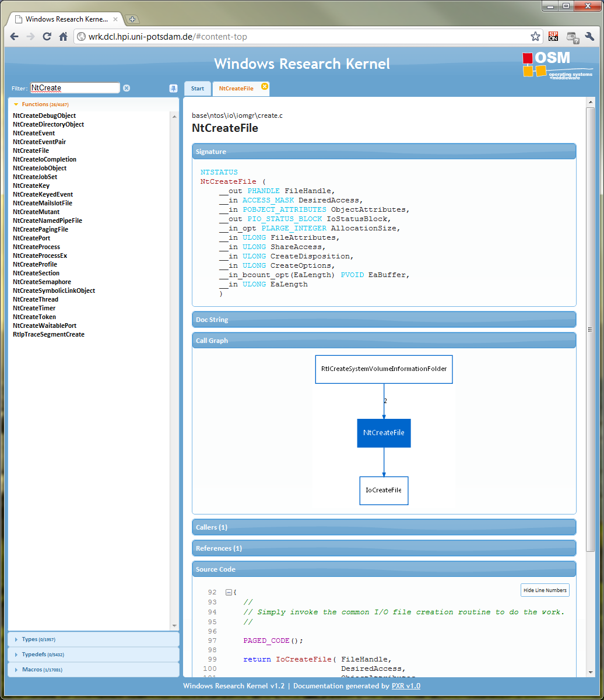
Task: Open NtCreateEvent in the function list
Action: 34,133
